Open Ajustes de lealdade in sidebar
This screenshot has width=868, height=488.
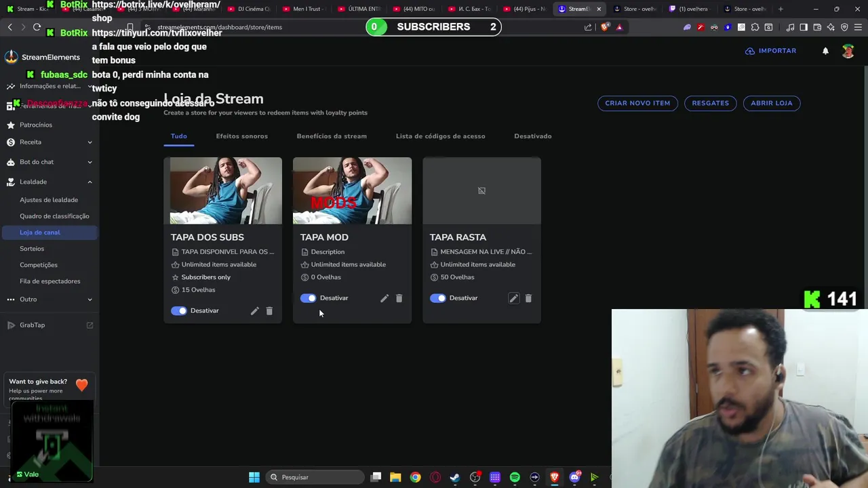coord(49,200)
